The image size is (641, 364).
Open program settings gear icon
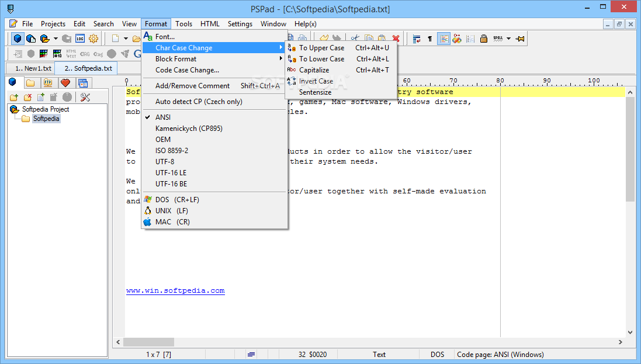pyautogui.click(x=93, y=39)
